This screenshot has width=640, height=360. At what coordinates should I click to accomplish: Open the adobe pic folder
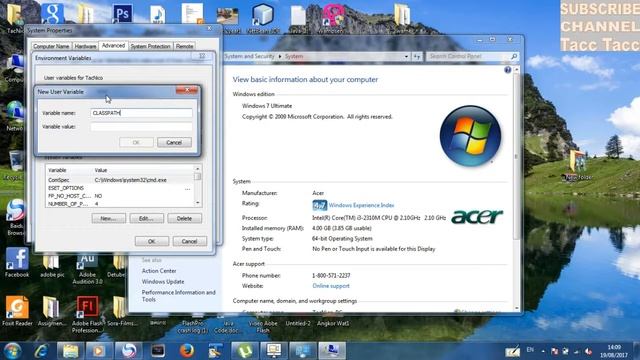pos(52,266)
